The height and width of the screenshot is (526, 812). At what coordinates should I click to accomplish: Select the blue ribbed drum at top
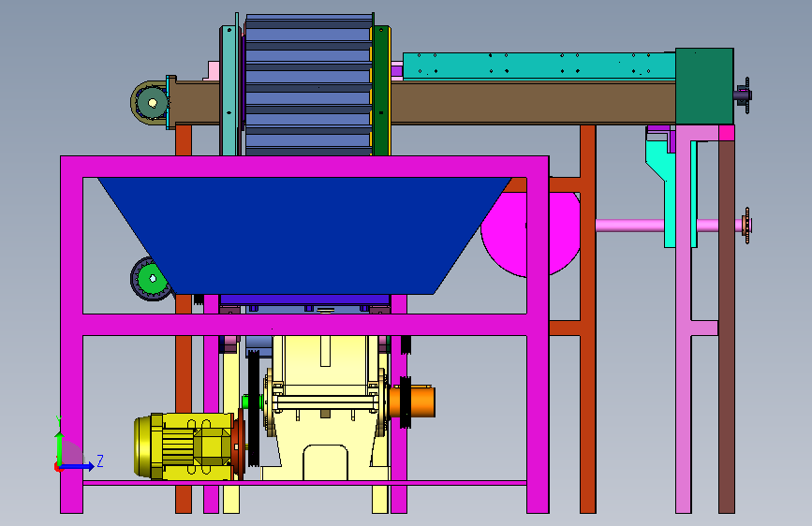pos(309,85)
